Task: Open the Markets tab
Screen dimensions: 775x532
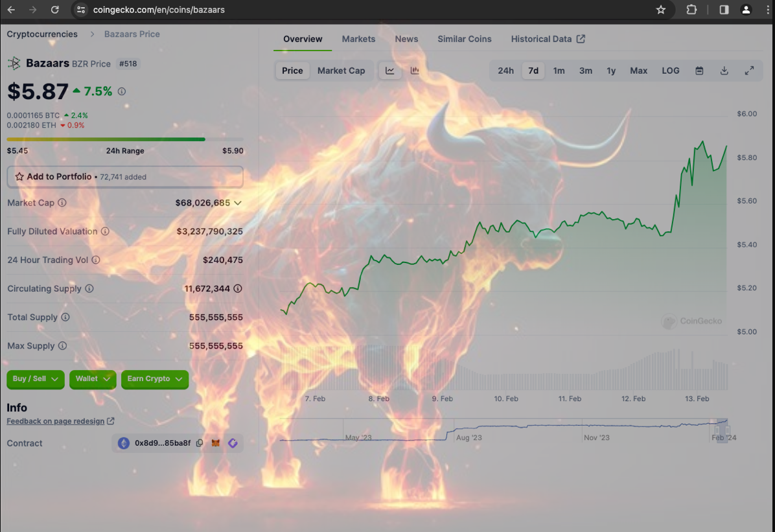Action: coord(358,39)
